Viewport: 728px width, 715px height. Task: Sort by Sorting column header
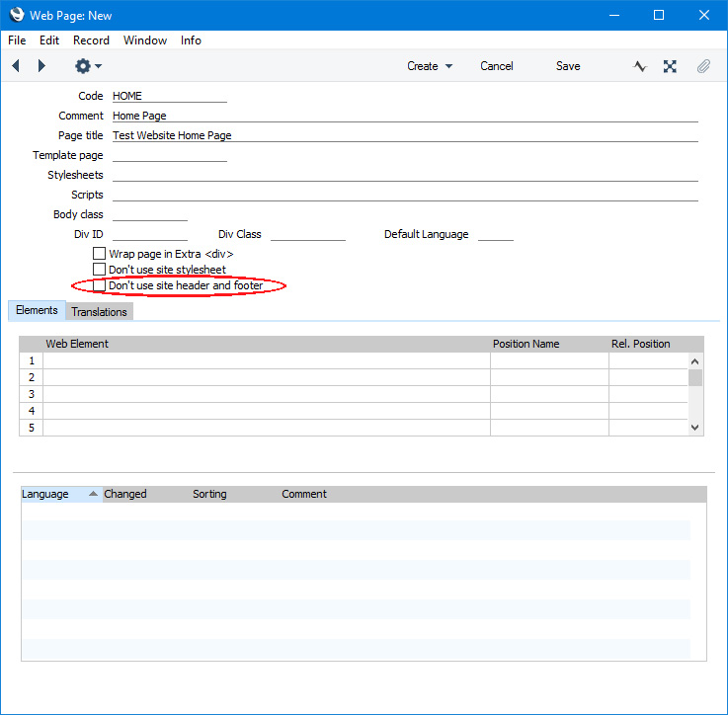pyautogui.click(x=209, y=494)
